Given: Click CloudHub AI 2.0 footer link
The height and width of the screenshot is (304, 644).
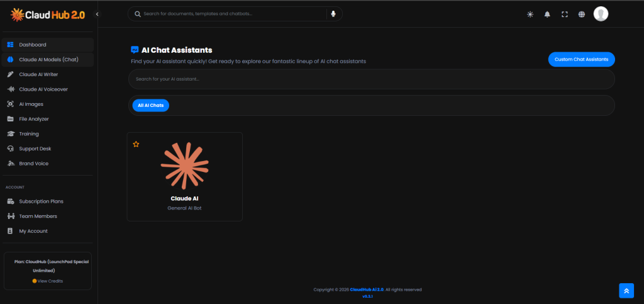Looking at the screenshot, I should [367, 290].
